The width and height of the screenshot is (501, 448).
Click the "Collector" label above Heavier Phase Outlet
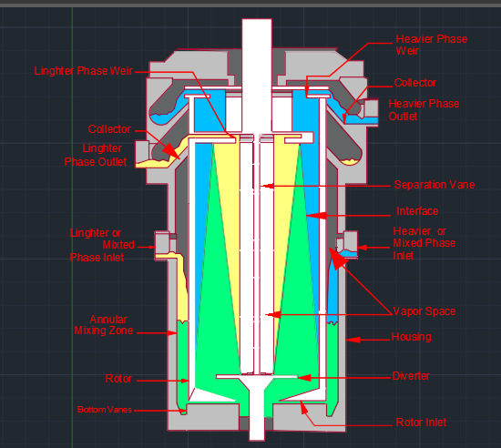(x=415, y=83)
